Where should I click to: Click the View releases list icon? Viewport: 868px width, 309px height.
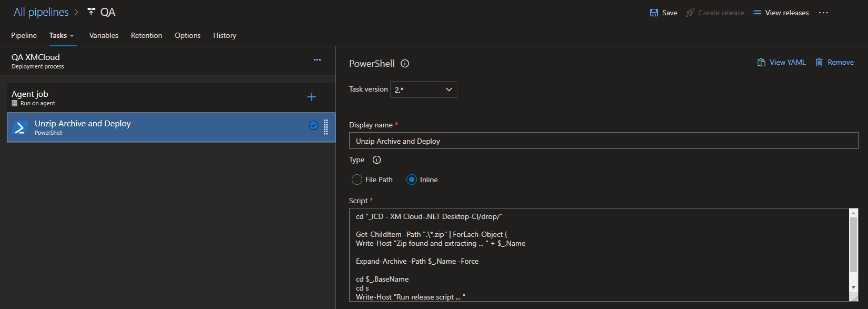[x=757, y=13]
